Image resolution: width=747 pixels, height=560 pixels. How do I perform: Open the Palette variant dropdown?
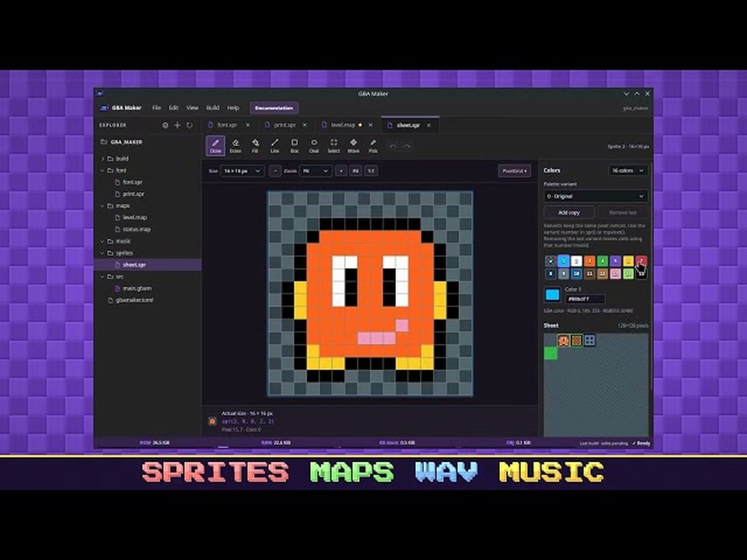coord(595,196)
